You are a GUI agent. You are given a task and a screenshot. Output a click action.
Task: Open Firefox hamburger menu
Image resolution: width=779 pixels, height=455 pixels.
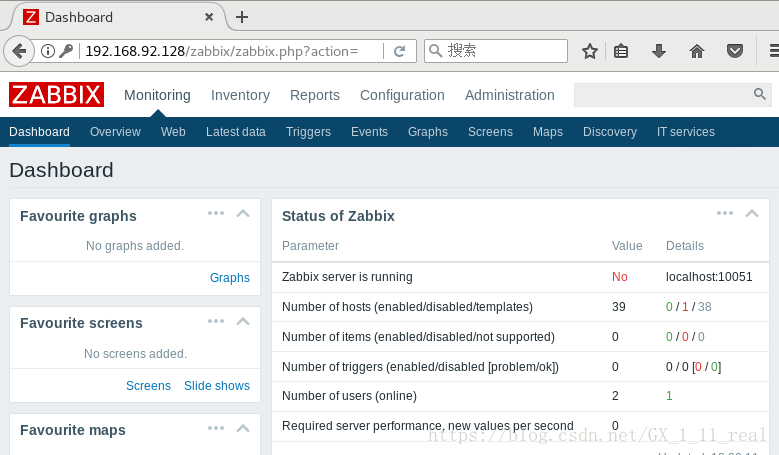[x=774, y=51]
